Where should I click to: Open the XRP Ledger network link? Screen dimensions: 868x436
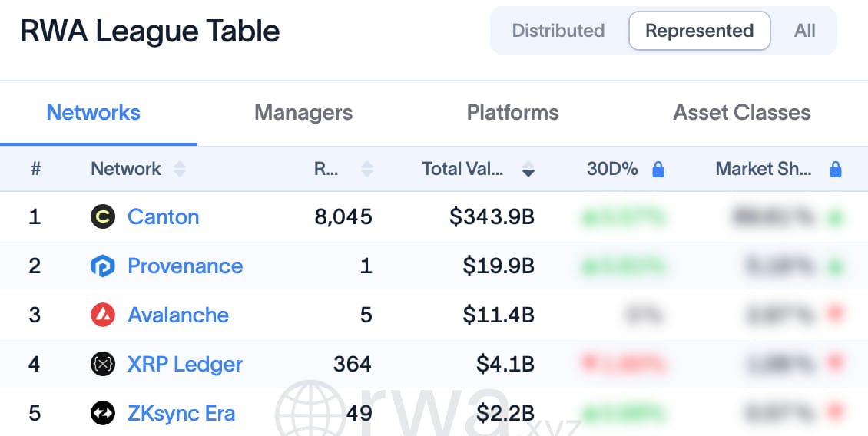point(185,364)
